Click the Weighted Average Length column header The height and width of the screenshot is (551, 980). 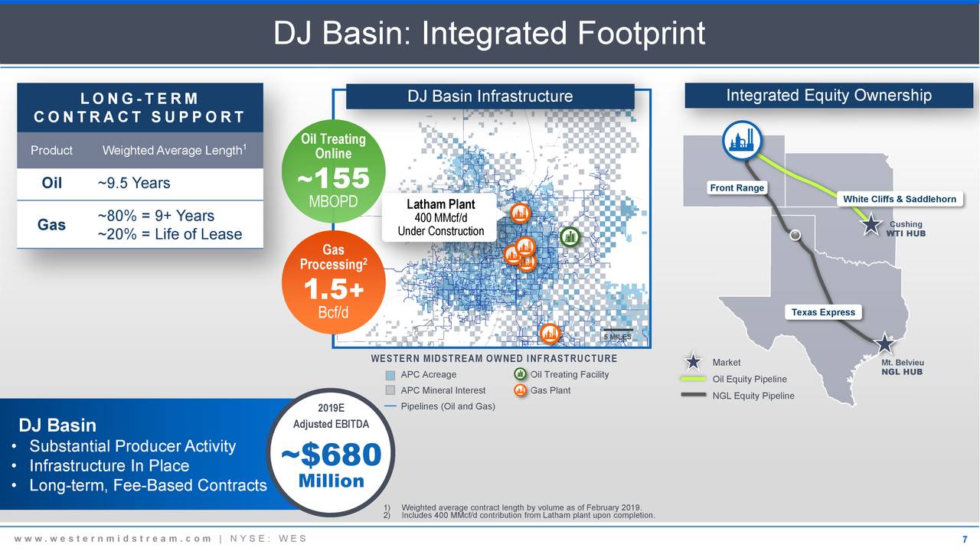[x=174, y=150]
